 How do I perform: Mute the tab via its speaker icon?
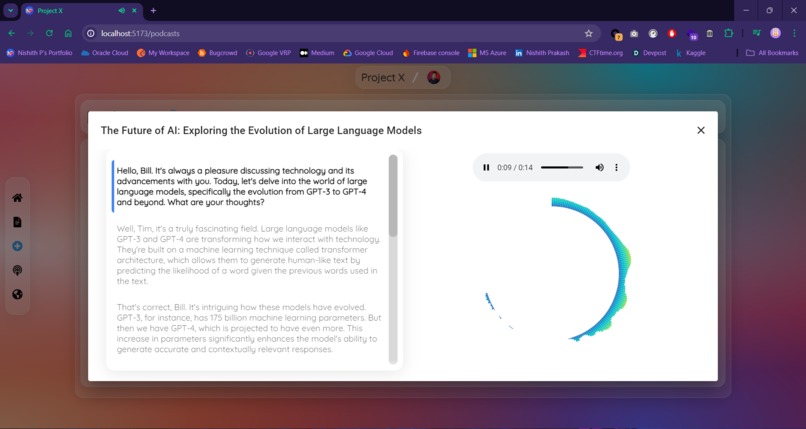(x=121, y=10)
